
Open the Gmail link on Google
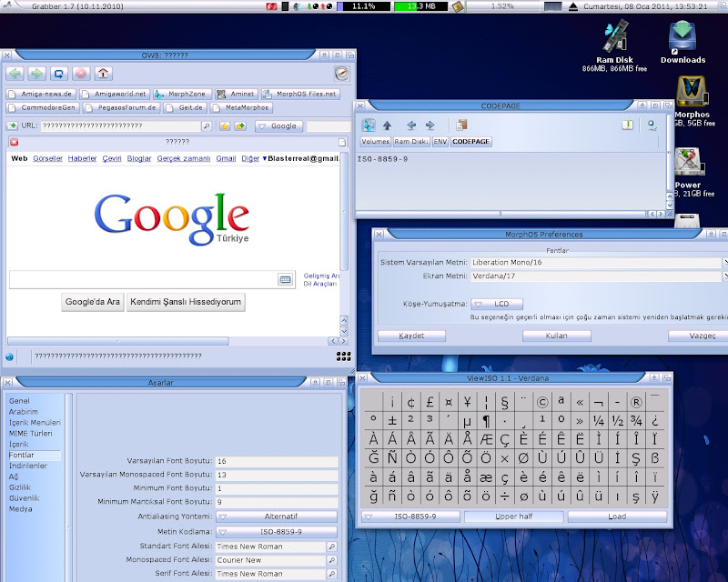226,158
